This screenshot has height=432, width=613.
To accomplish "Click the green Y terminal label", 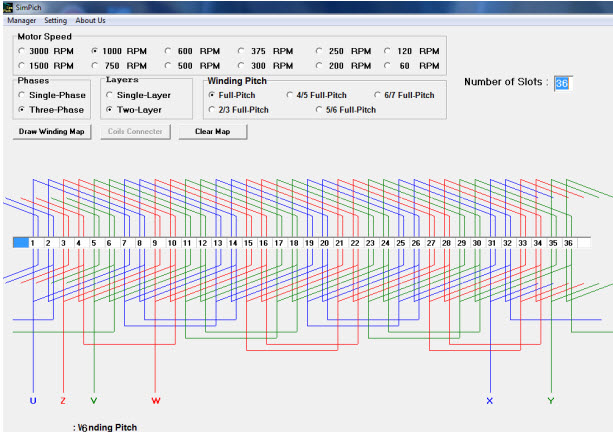I will coord(551,401).
